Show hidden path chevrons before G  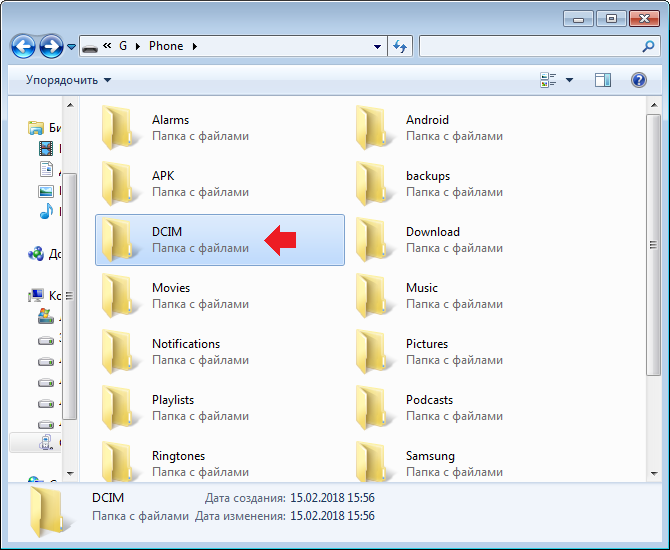[x=107, y=45]
